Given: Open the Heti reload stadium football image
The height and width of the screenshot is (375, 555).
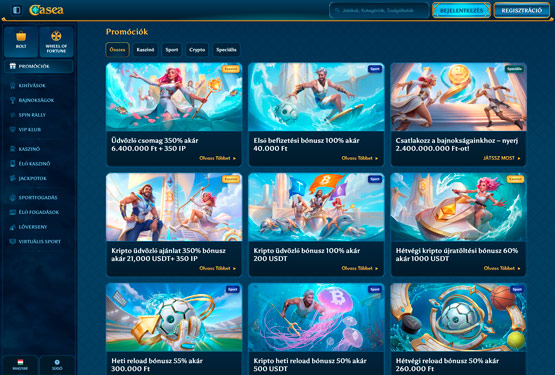Looking at the screenshot, I should 174,317.
